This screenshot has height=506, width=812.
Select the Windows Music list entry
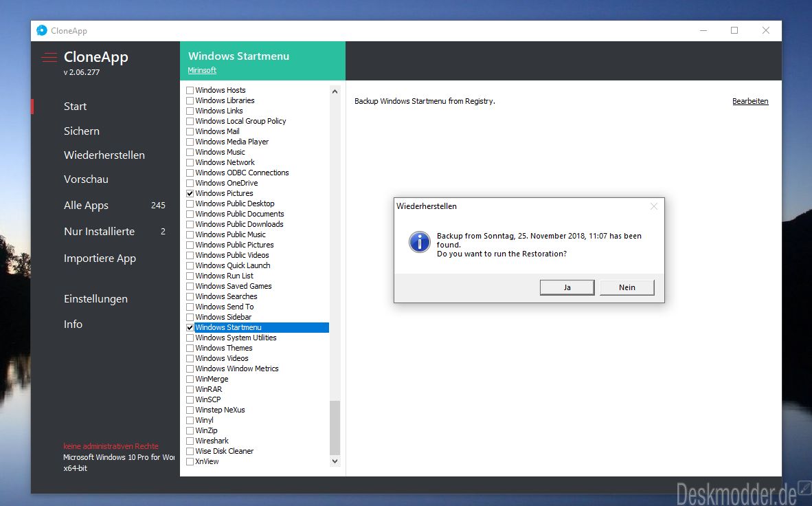220,152
